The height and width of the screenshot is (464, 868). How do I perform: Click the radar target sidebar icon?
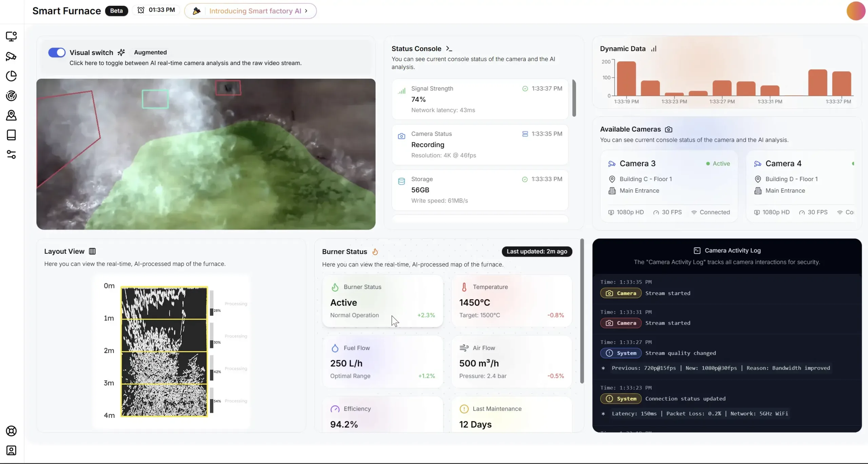point(11,96)
